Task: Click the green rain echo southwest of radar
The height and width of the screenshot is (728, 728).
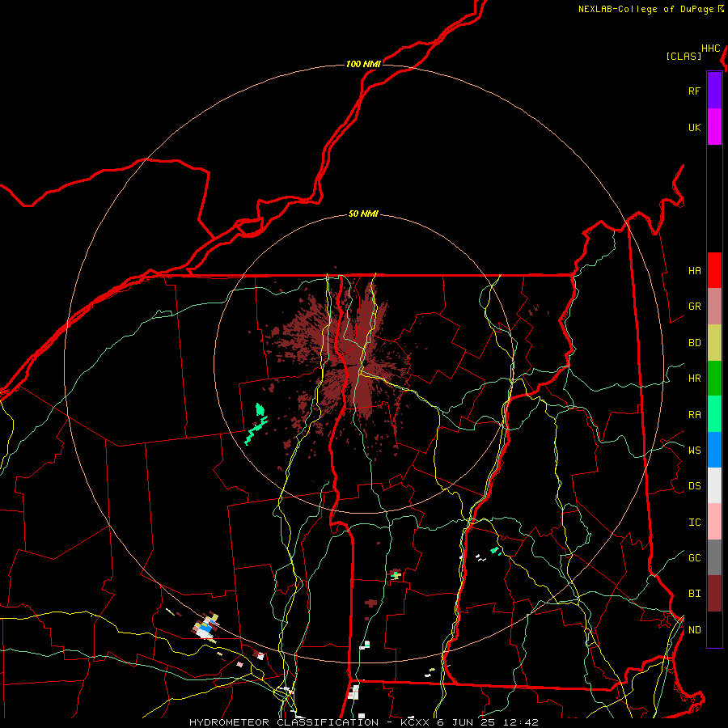Action: pos(256,425)
